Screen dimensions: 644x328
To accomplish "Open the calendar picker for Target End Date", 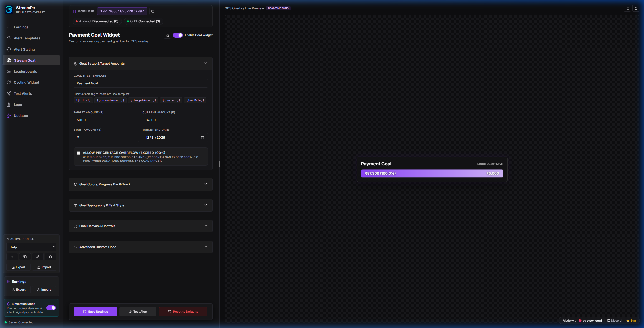I will pyautogui.click(x=202, y=138).
